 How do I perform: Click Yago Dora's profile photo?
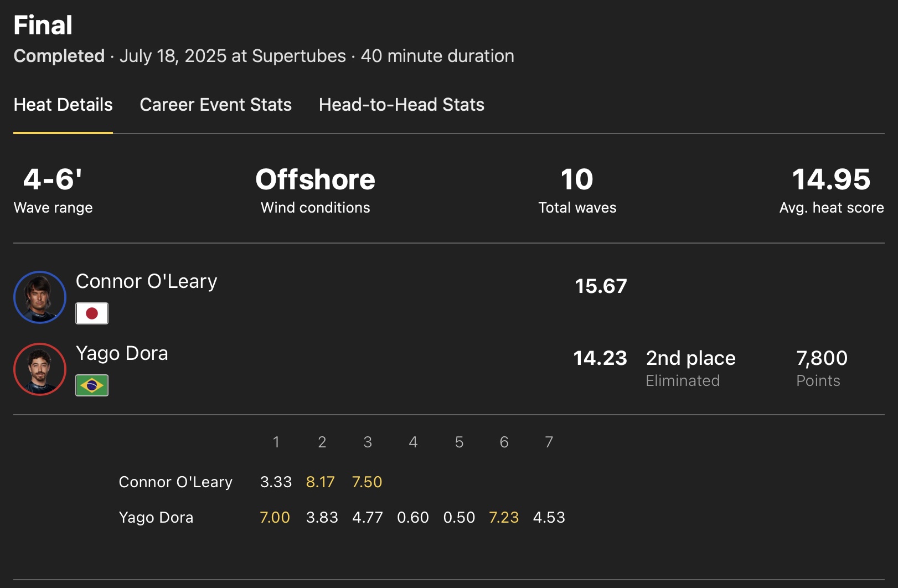pos(40,369)
